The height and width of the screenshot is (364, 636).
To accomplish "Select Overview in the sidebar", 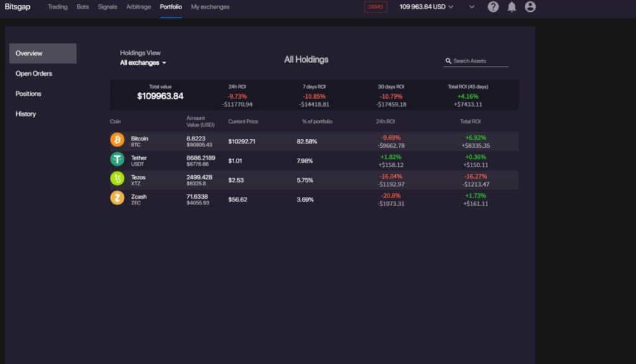I will pos(43,53).
